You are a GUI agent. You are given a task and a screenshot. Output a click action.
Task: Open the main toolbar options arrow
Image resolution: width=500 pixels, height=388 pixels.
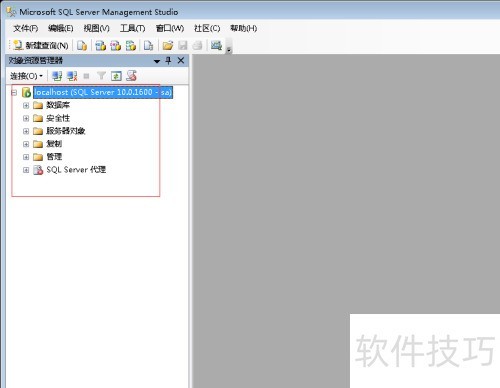coord(229,50)
